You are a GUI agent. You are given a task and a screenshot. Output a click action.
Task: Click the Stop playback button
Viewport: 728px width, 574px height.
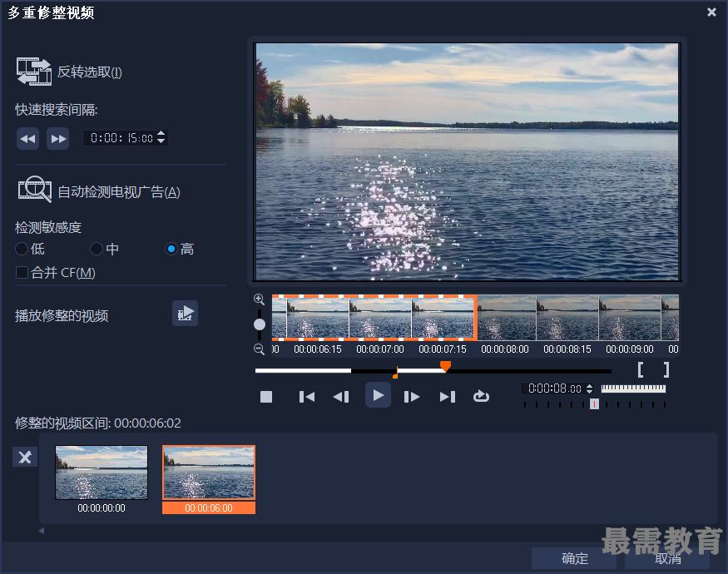click(266, 397)
